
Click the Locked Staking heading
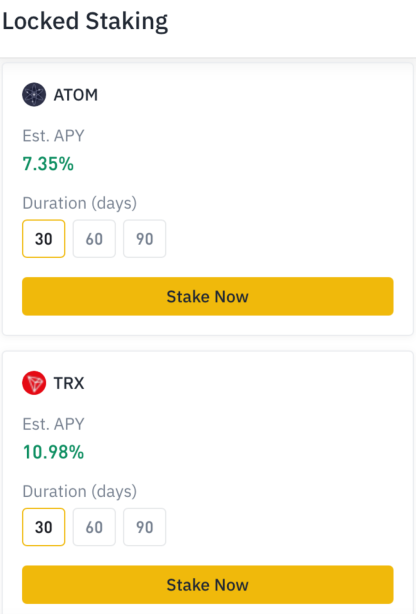85,21
